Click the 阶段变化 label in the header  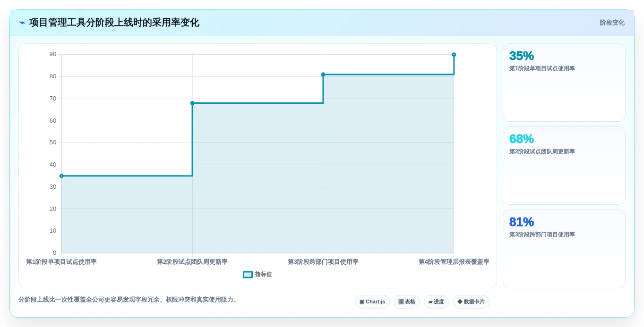(x=612, y=23)
